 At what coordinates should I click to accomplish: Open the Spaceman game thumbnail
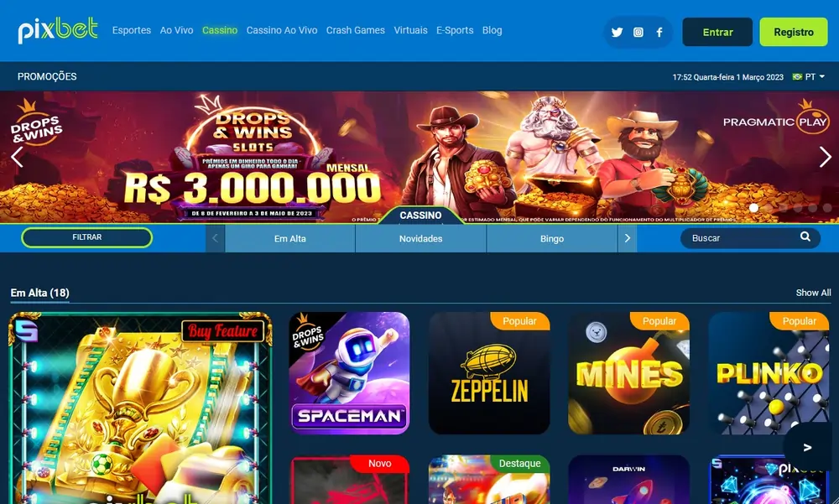349,373
